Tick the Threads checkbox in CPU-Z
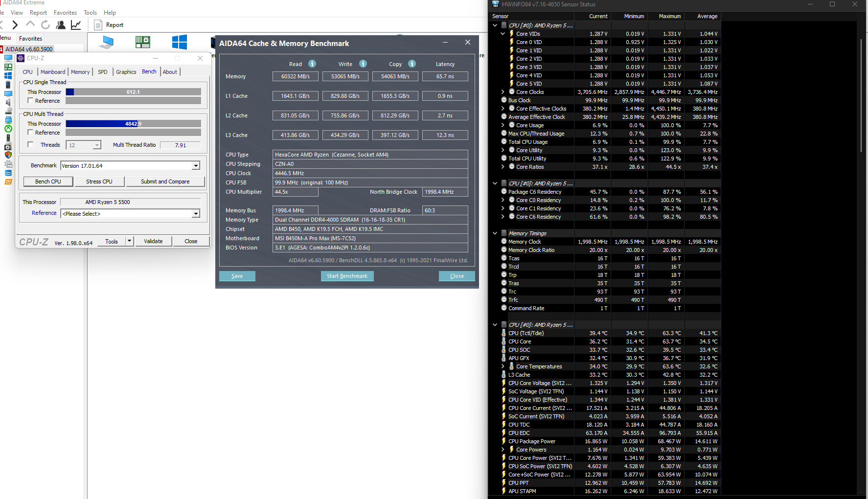 (x=30, y=144)
